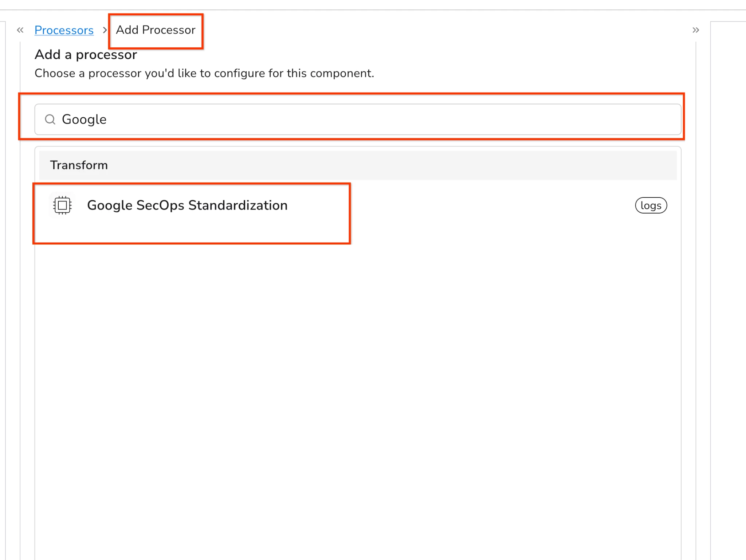Click the breadcrumb separator chevron
This screenshot has height=560, width=746.
point(105,30)
